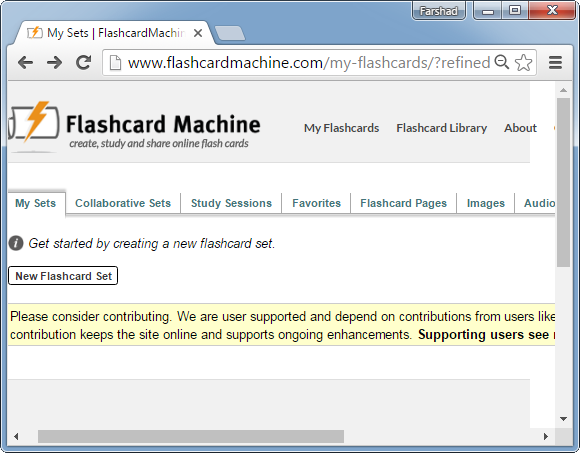The image size is (580, 453).
Task: Click the vertical scrollbar down arrow
Action: tap(563, 419)
